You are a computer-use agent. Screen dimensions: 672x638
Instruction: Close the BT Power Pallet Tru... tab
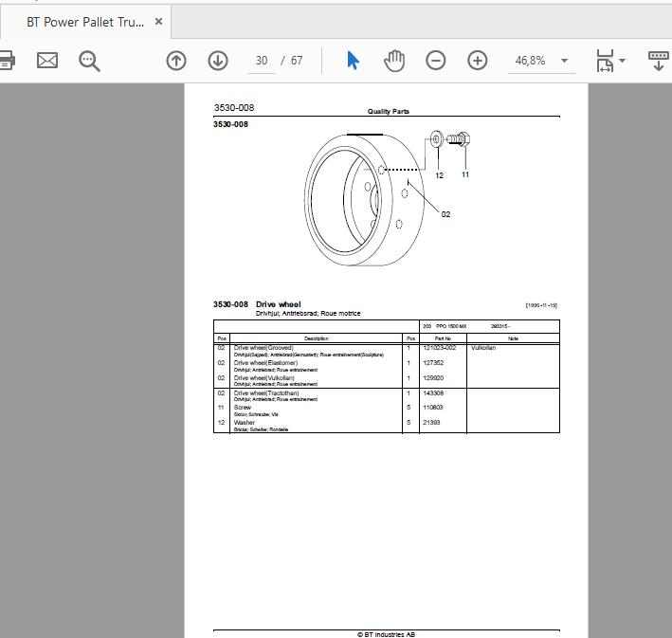158,22
